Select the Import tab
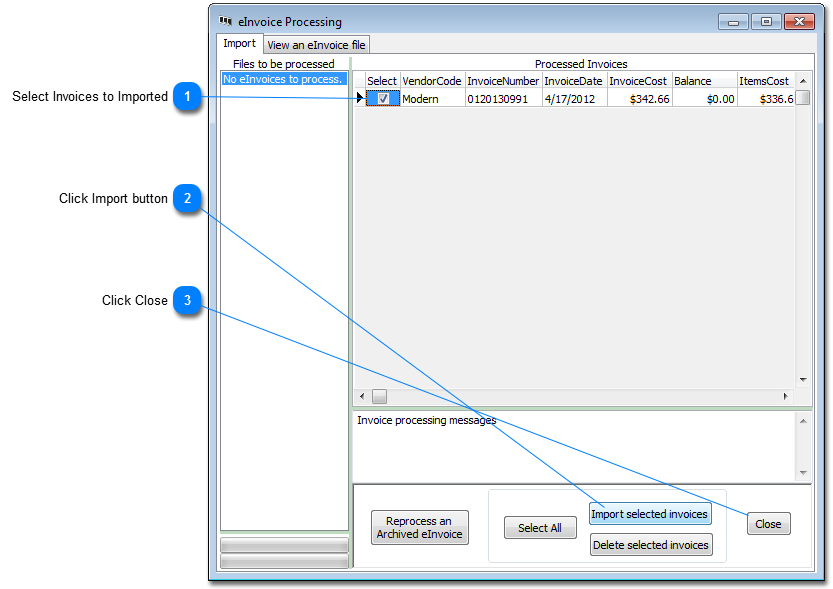Screen dimensions: 833x589 click(239, 43)
